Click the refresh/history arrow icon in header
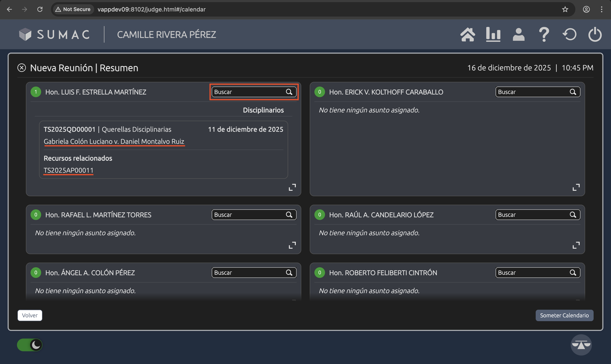 (569, 35)
